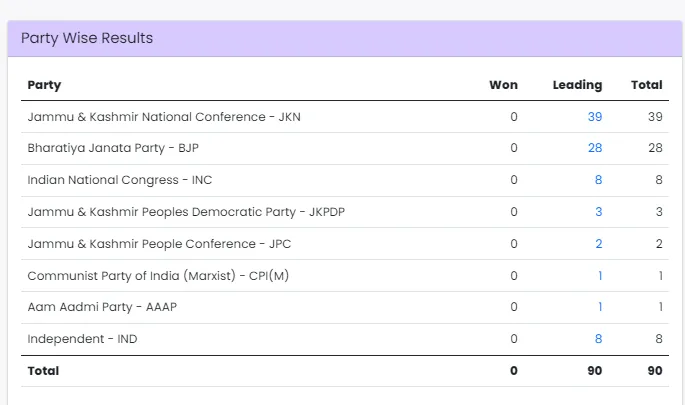The image size is (685, 405).
Task: Click the Won value for BJP row
Action: [514, 148]
